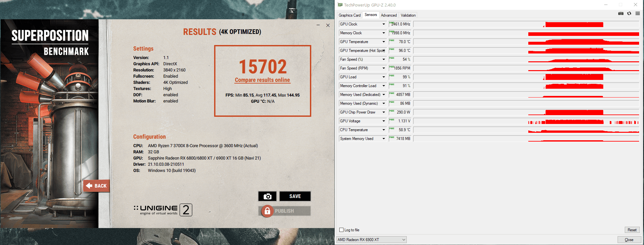
Task: Click the GPU-Z app icon in title bar
Action: pyautogui.click(x=340, y=5)
